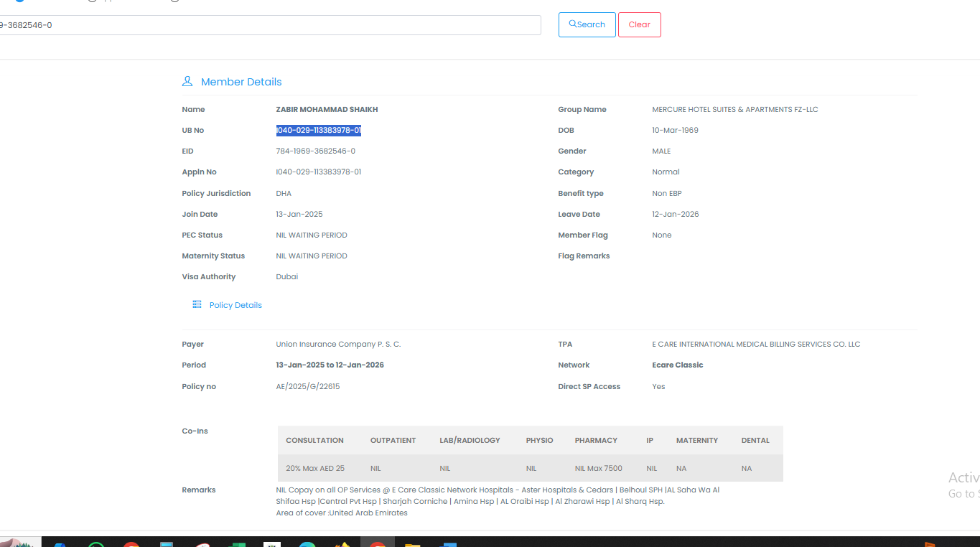Click the Ecare Classic network value

677,365
